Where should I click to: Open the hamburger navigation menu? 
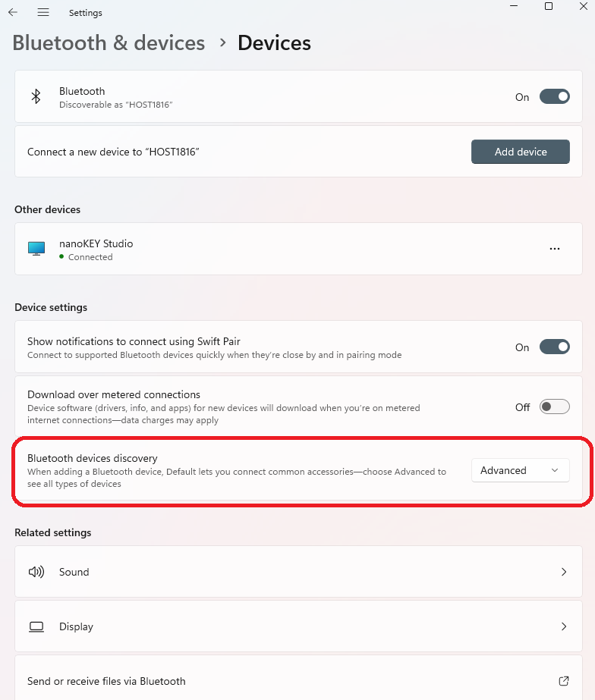43,12
